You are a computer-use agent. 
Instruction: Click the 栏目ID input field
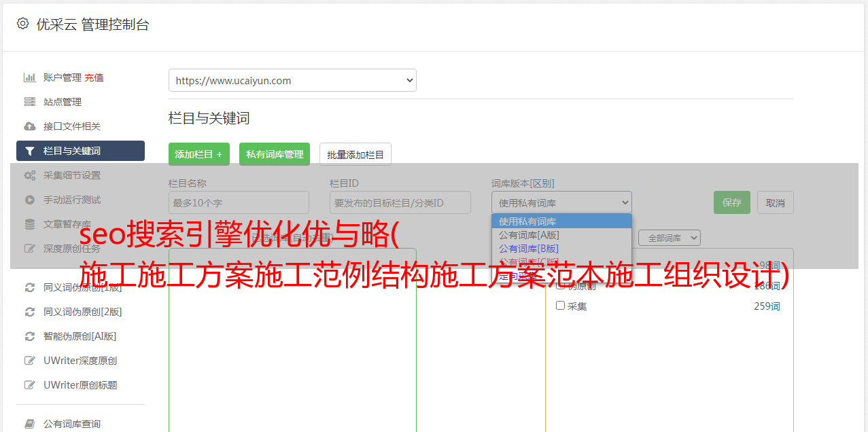click(x=400, y=202)
